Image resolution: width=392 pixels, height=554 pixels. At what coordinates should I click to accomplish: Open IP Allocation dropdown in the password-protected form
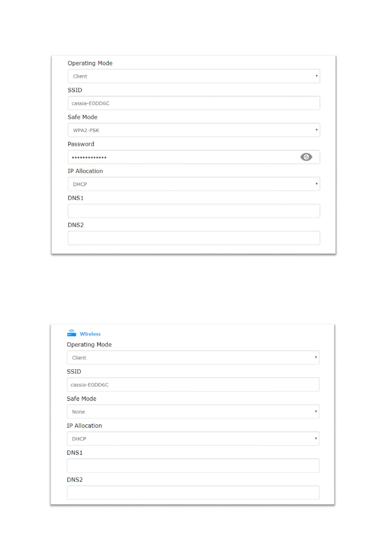coord(194,184)
